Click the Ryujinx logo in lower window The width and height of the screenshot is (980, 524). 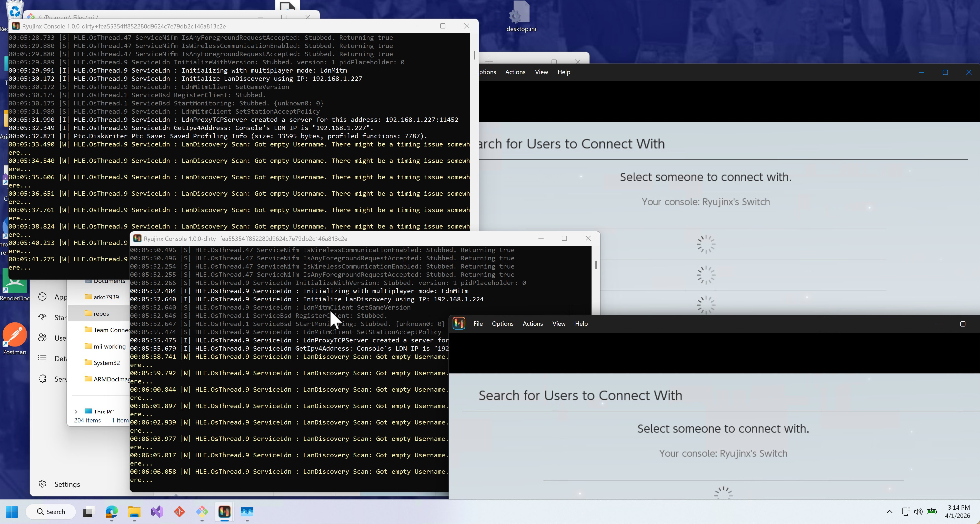click(459, 323)
